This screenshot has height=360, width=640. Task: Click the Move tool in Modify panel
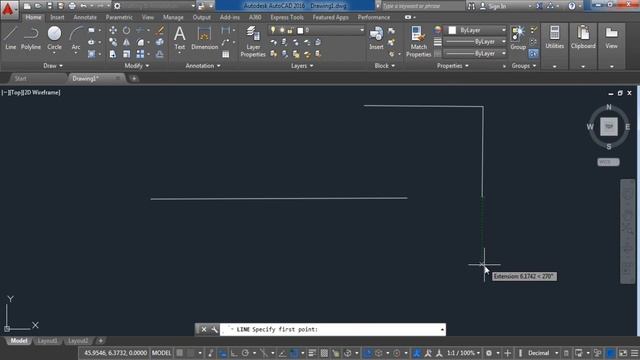click(113, 30)
